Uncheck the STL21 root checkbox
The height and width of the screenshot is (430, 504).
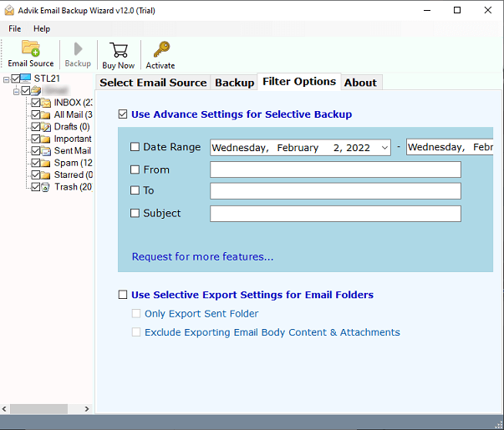(x=15, y=78)
